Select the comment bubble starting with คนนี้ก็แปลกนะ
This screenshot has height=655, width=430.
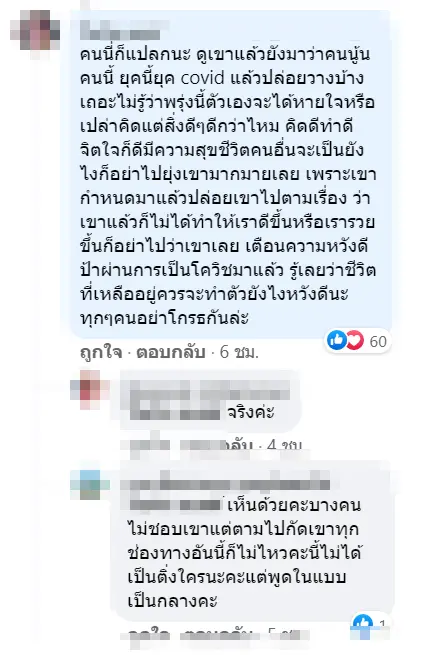[231, 174]
